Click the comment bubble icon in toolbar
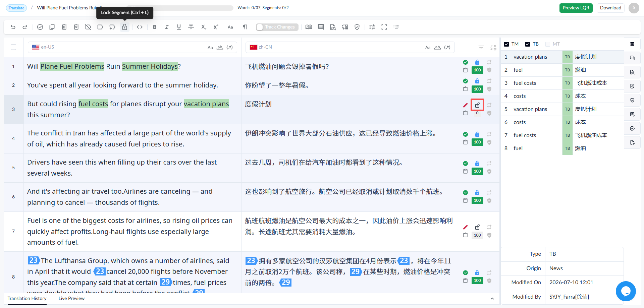Viewport: 644px width, 308px height. pyautogui.click(x=321, y=27)
